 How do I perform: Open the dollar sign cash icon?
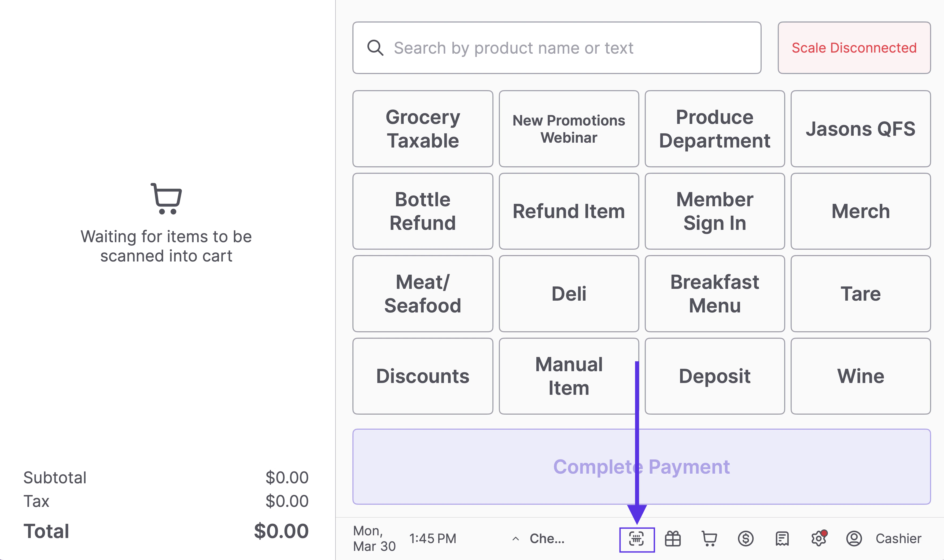click(746, 539)
